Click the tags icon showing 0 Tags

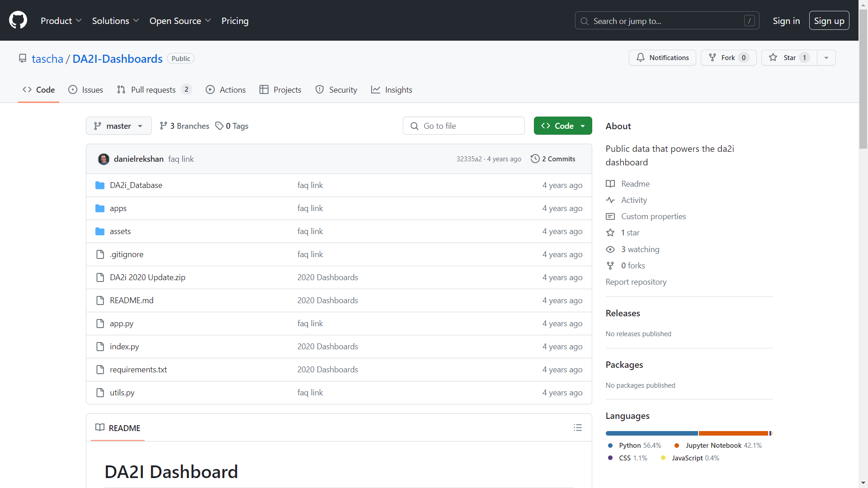click(x=219, y=126)
